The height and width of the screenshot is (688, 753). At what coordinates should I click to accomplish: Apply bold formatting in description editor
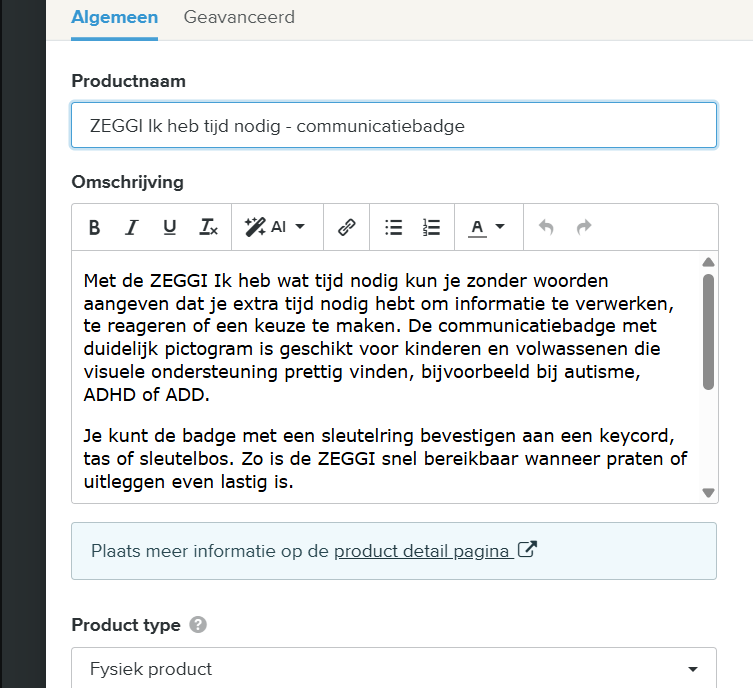pos(95,227)
